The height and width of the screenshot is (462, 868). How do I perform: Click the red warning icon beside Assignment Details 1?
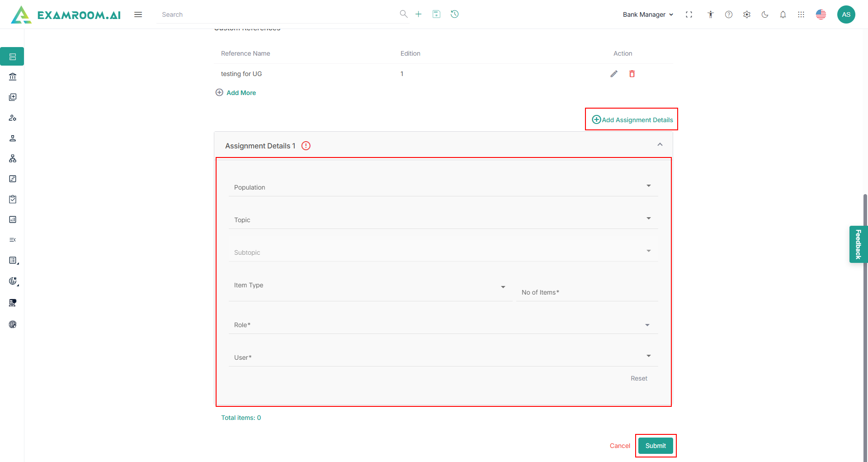pos(306,146)
